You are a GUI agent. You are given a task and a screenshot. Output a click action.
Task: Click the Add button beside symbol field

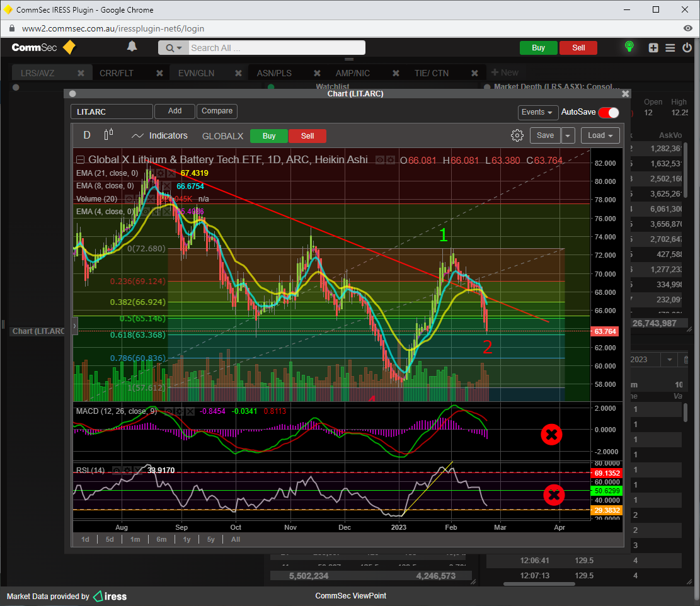point(175,111)
